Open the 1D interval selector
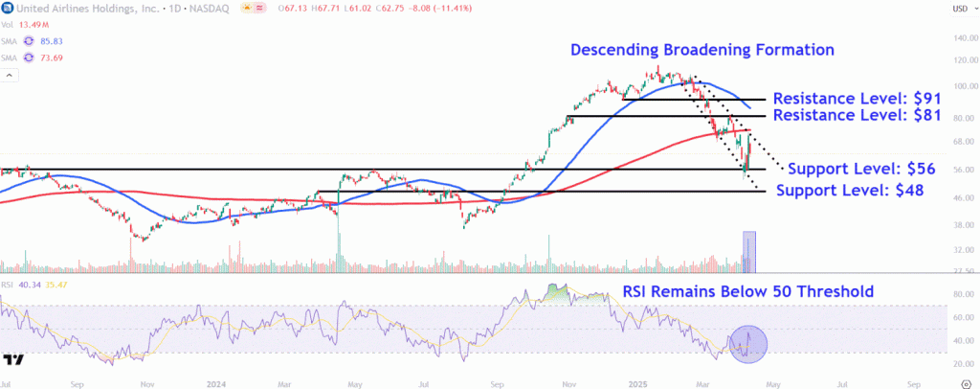The height and width of the screenshot is (389, 980). click(x=178, y=10)
